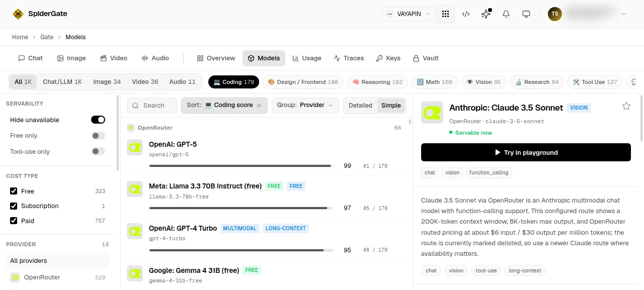This screenshot has width=644, height=290.
Task: Switch to the Overview tab
Action: tap(216, 58)
